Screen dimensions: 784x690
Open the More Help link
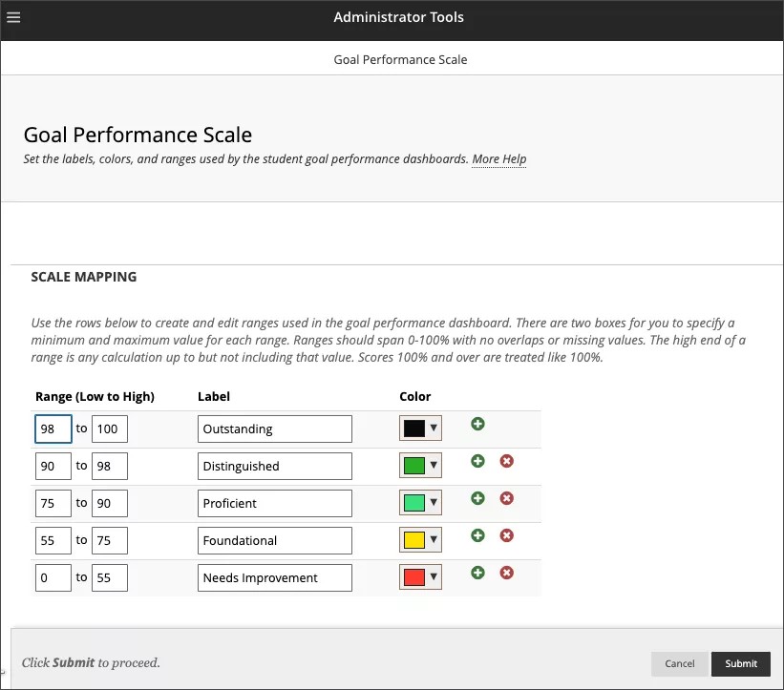point(498,158)
